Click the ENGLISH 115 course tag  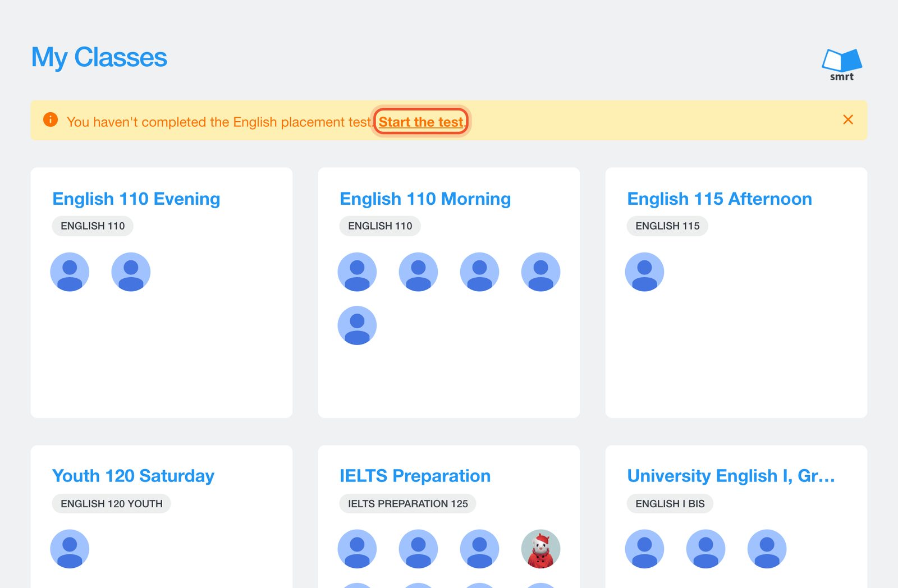pos(667,226)
